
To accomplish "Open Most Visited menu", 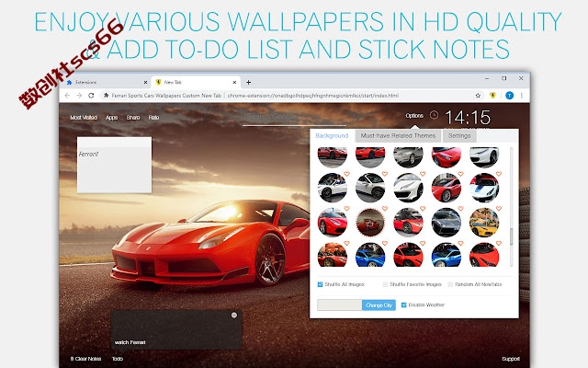I will coord(84,118).
